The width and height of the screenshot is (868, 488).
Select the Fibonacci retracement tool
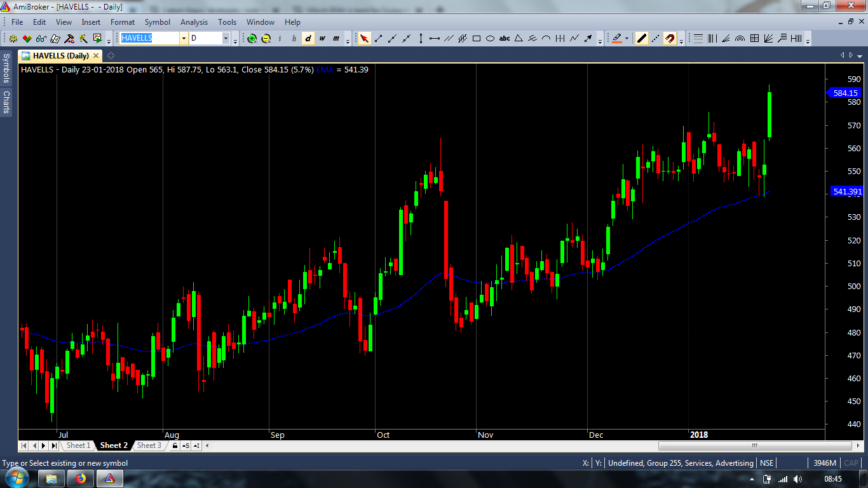[698, 38]
